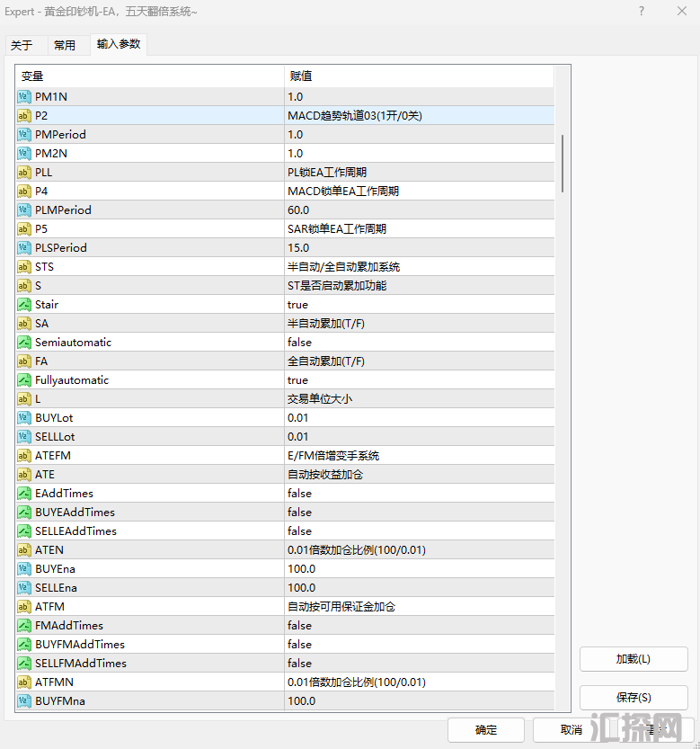This screenshot has width=700, height=749.
Task: Switch to the 关于 tab
Action: (22, 45)
